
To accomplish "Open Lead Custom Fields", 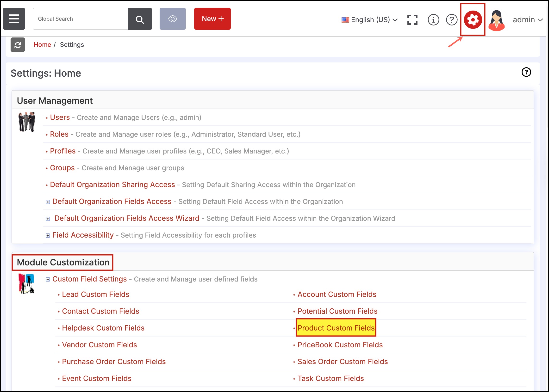I will pos(96,294).
